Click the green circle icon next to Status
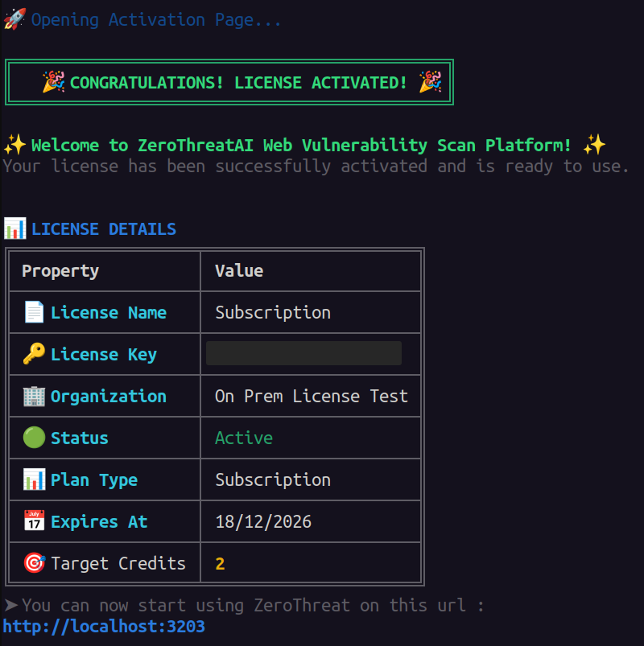Screen dimensions: 644x646 [x=35, y=438]
